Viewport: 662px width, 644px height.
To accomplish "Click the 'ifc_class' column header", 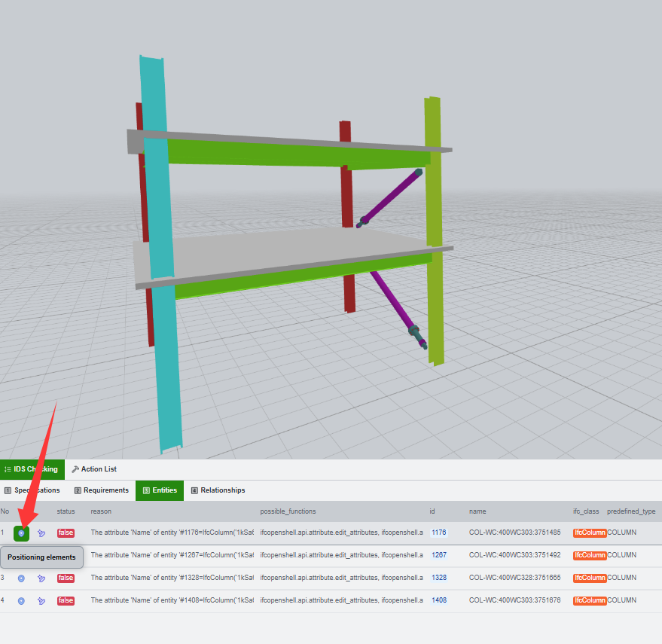I will click(586, 511).
